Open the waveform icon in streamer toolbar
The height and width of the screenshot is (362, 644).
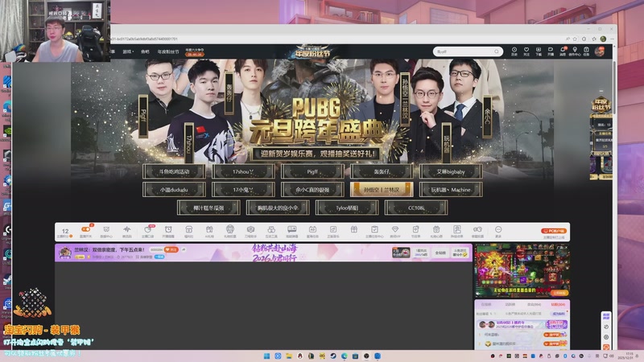click(x=127, y=232)
